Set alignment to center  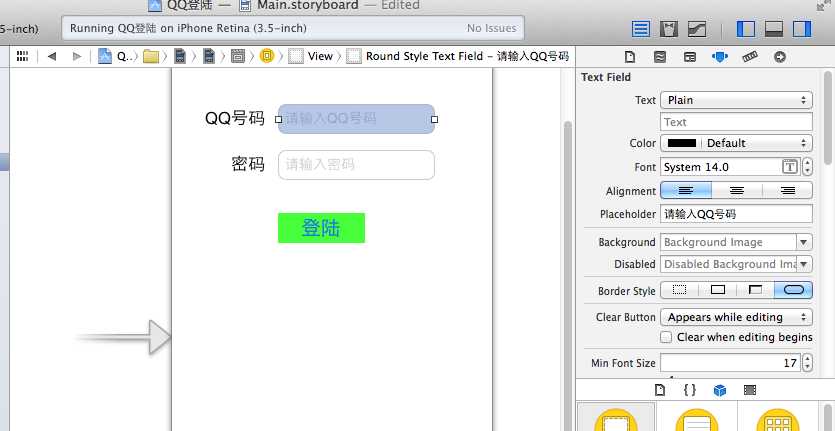(x=737, y=191)
